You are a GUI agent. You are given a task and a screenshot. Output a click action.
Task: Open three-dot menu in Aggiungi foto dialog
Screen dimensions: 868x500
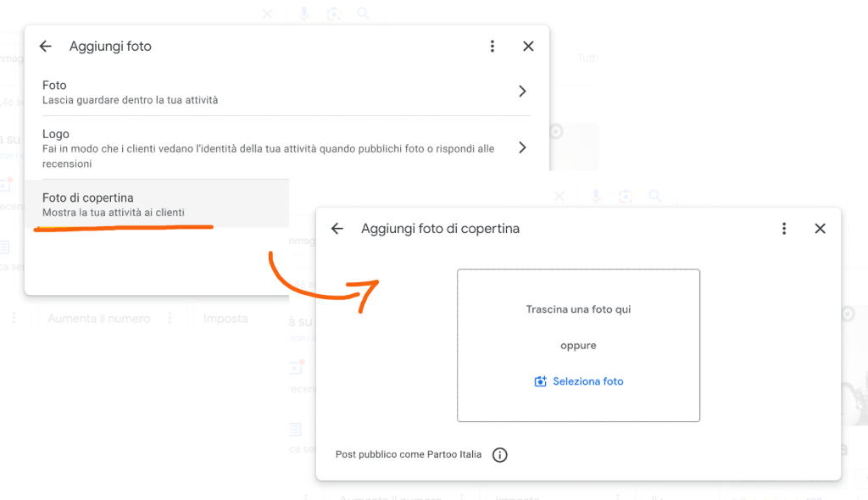[492, 47]
